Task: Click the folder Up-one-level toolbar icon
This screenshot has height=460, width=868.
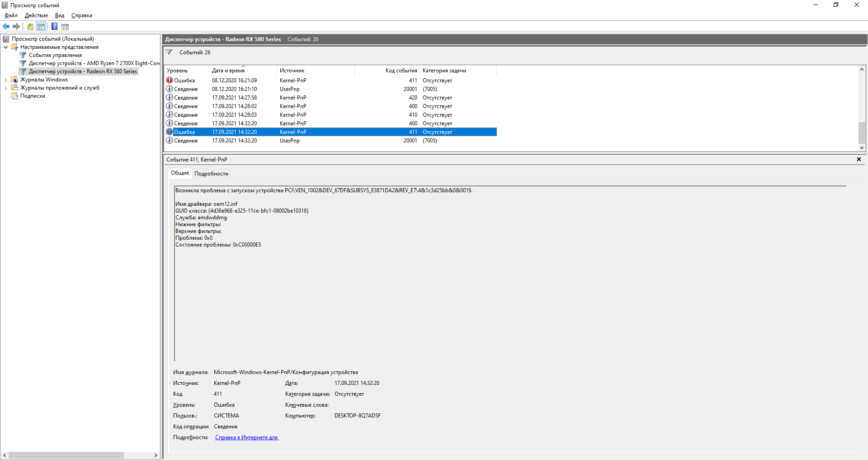Action: (30, 27)
